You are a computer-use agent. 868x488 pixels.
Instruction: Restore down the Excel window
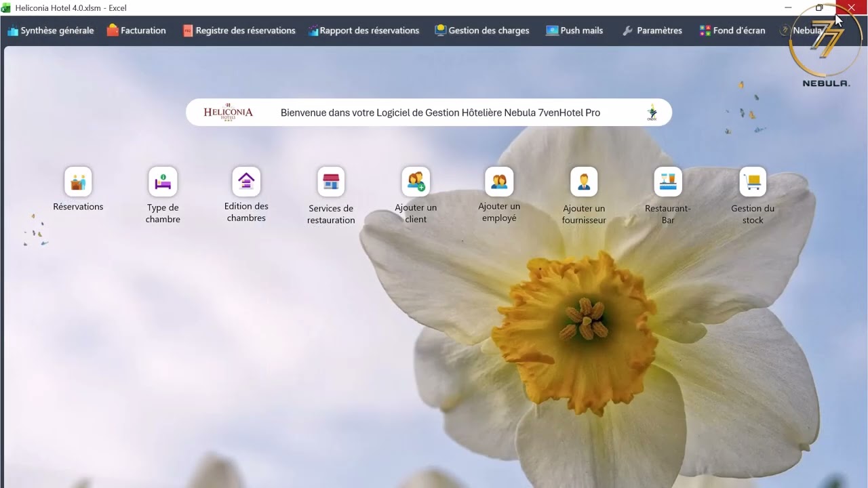tap(819, 7)
